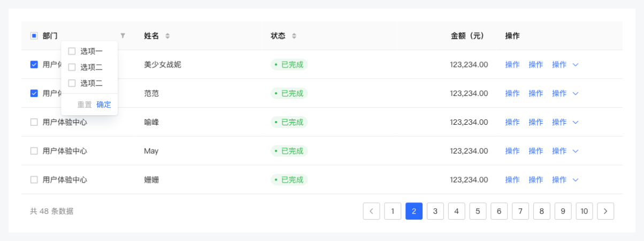644x241 pixels.
Task: Click 重置 to reset the filter
Action: [x=85, y=104]
